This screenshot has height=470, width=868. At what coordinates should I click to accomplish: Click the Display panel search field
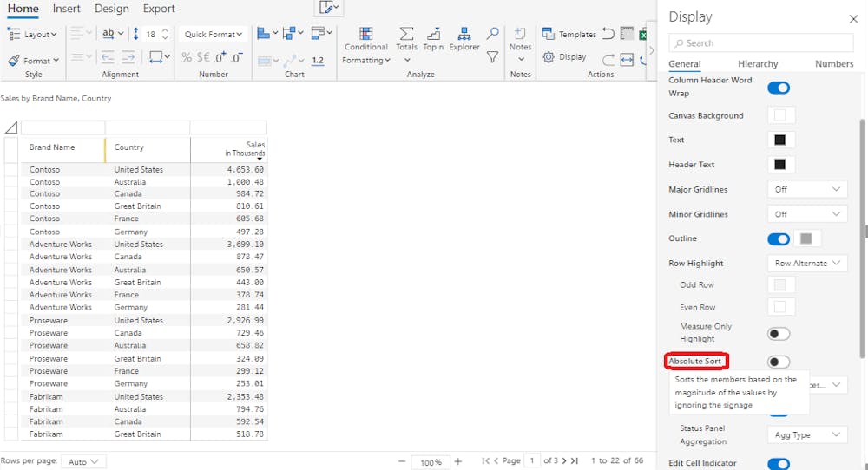[x=761, y=43]
